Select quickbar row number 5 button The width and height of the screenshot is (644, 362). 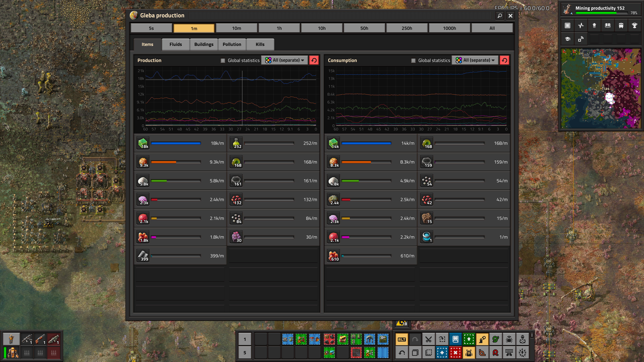coord(245,353)
